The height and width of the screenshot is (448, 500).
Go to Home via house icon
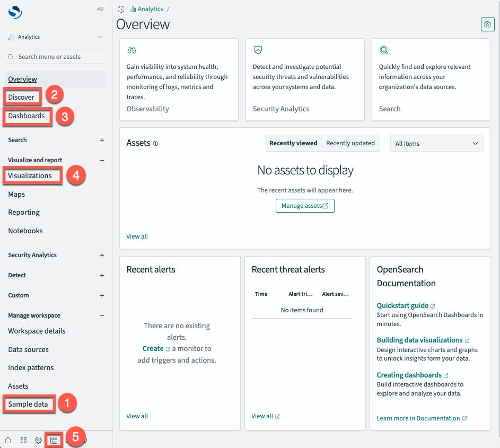8,441
